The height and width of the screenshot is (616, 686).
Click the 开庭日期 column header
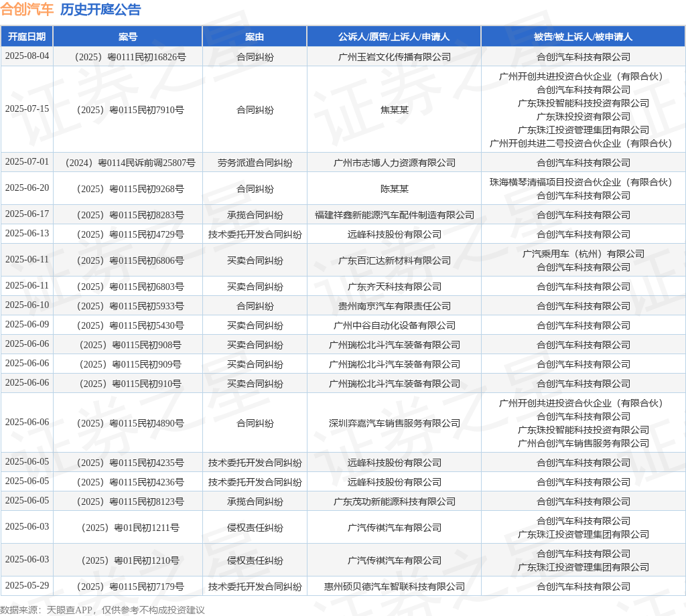(x=27, y=37)
